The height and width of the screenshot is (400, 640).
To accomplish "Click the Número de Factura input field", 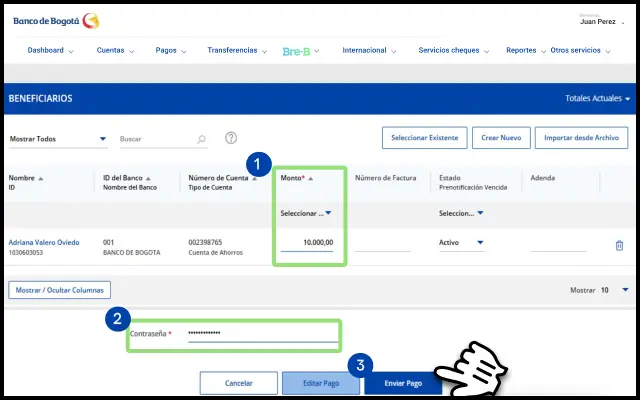I will 382,244.
